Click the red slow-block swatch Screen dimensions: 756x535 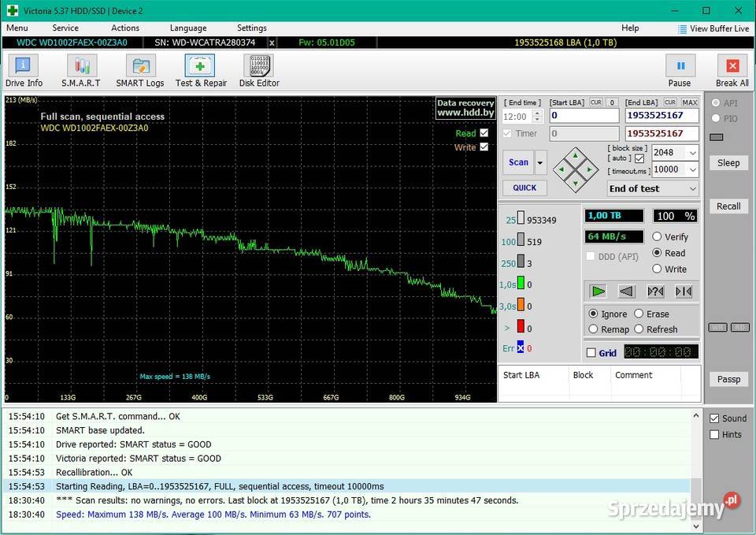pyautogui.click(x=521, y=326)
